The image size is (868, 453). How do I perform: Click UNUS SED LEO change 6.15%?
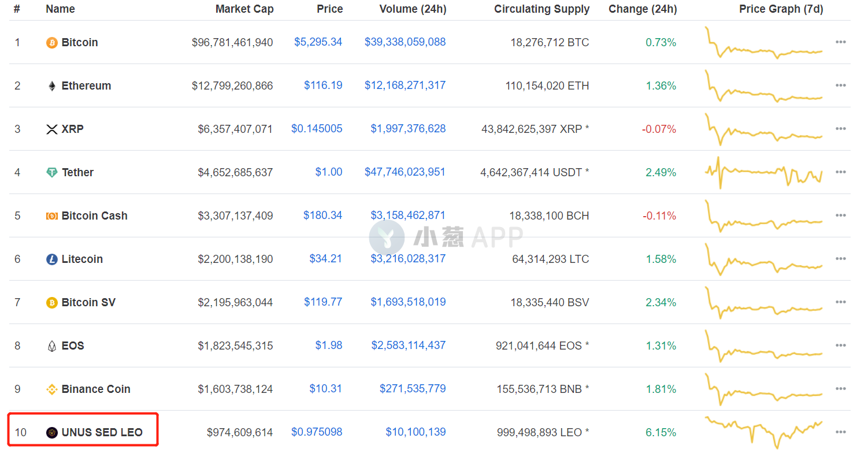coord(661,433)
